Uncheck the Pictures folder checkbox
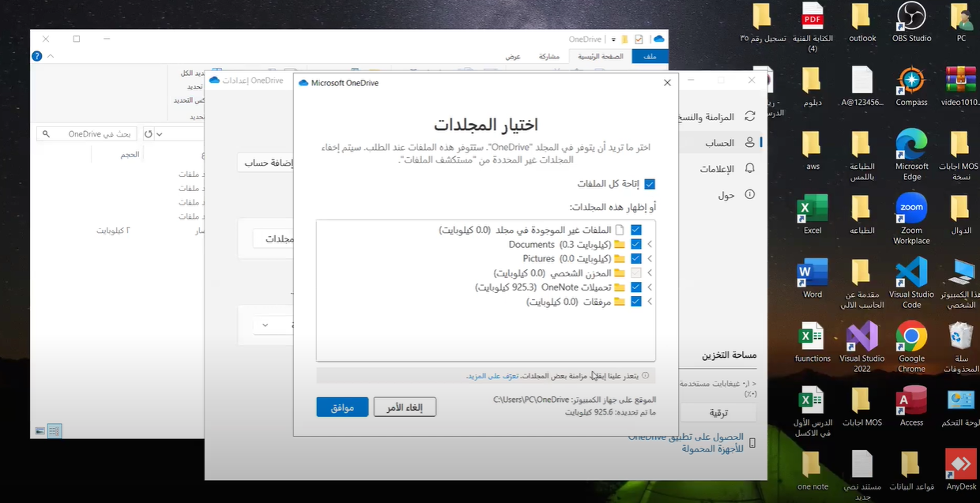Image resolution: width=980 pixels, height=503 pixels. coord(635,259)
